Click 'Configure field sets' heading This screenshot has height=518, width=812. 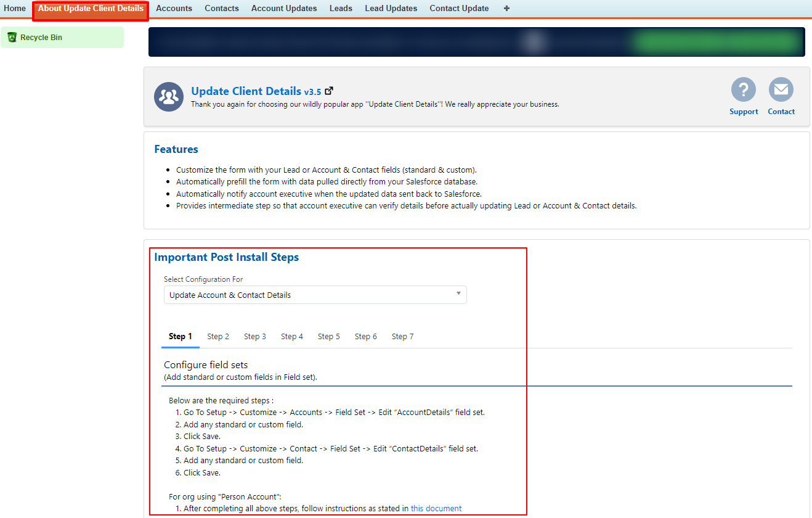[206, 365]
